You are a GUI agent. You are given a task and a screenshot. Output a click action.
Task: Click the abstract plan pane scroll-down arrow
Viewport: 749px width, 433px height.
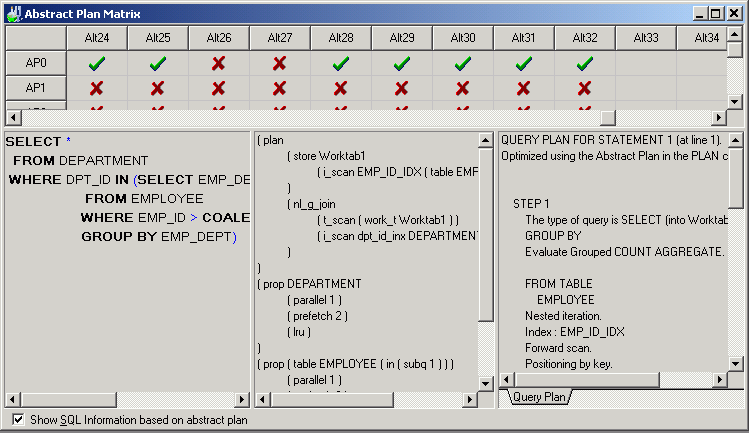[x=485, y=384]
